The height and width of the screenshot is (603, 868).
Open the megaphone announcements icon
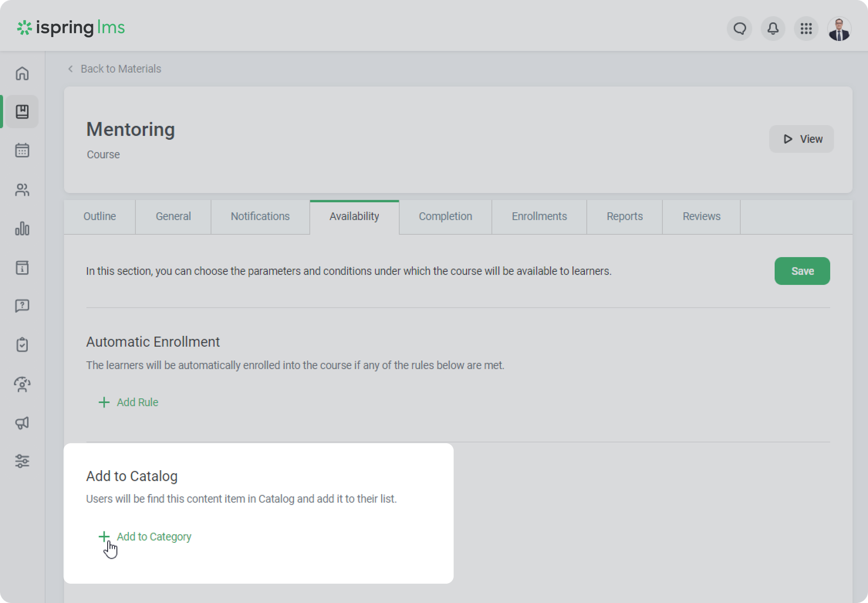pyautogui.click(x=22, y=423)
